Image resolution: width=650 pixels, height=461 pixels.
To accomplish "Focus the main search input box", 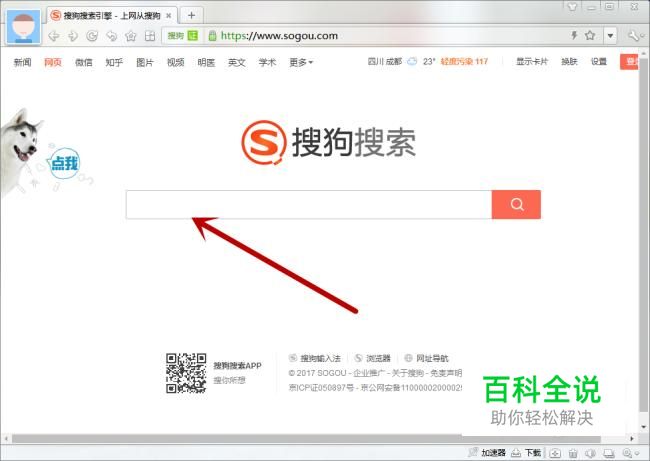I will [x=309, y=204].
